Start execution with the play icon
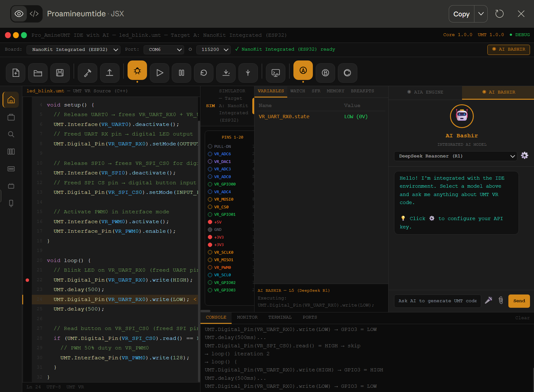Screen dimensions: 534x392 160,73
